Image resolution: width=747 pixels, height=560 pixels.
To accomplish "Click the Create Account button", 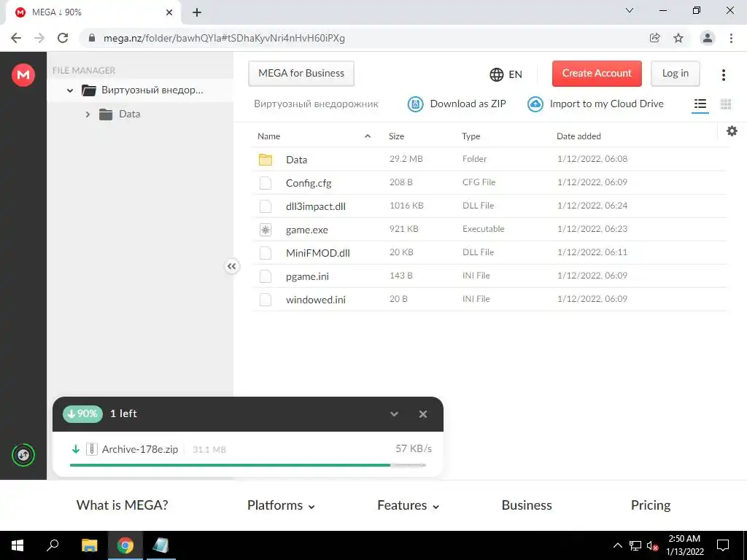I will click(x=597, y=74).
